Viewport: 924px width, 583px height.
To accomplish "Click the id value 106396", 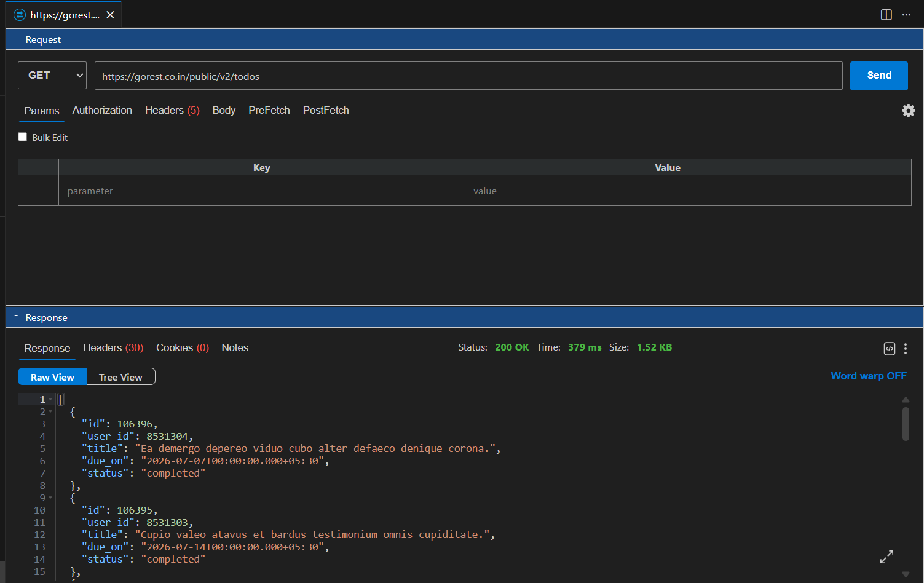I will pos(135,424).
